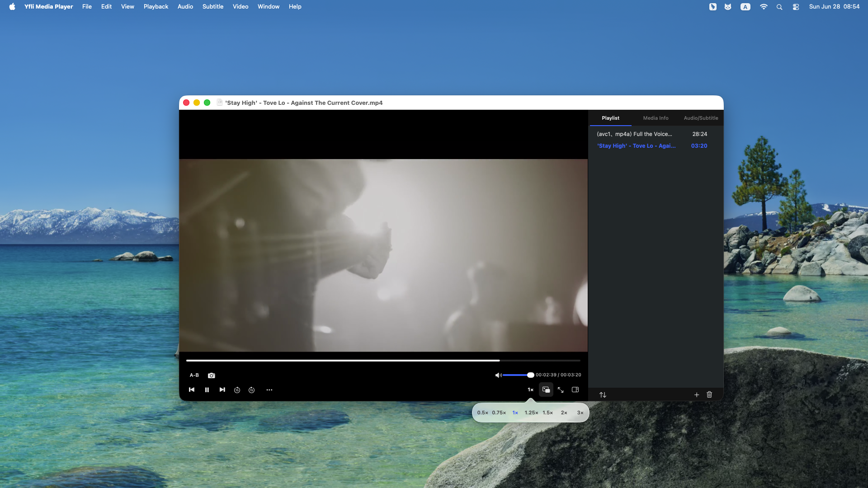Select 1x speed in popup
Viewport: 868px width, 488px height.
[515, 413]
